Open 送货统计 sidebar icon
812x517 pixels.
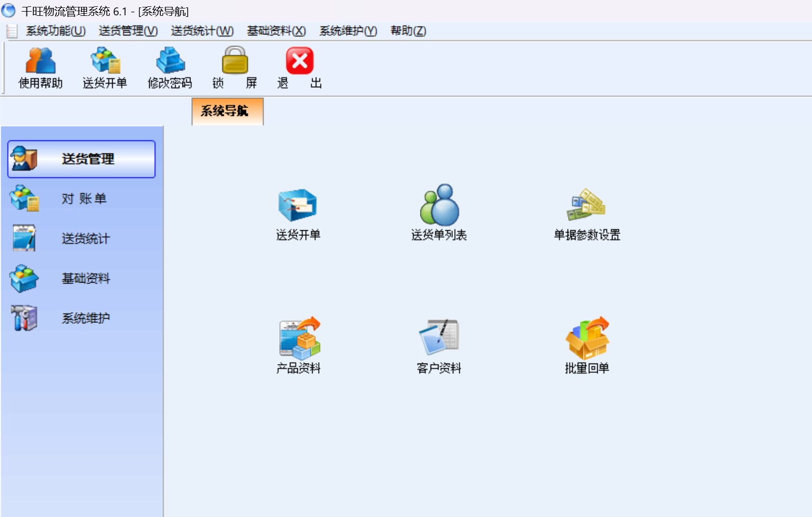pos(24,238)
